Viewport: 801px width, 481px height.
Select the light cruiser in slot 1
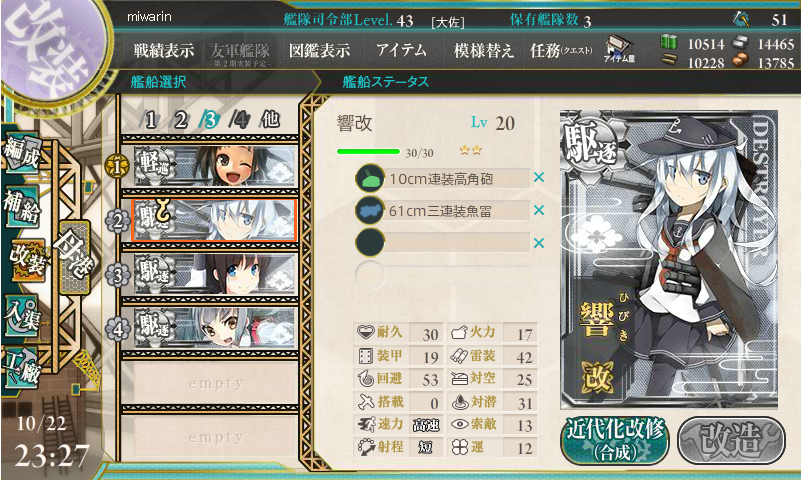click(215, 165)
